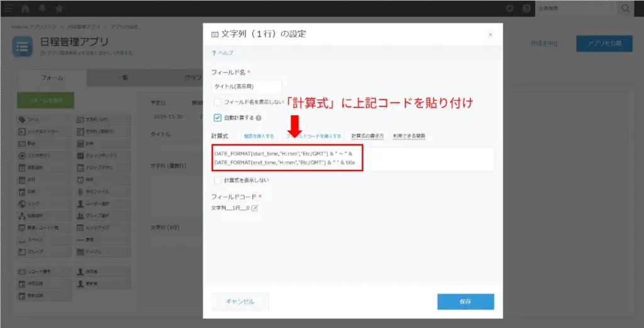Open the notifications bell icon
This screenshot has width=644, height=328.
42,8
